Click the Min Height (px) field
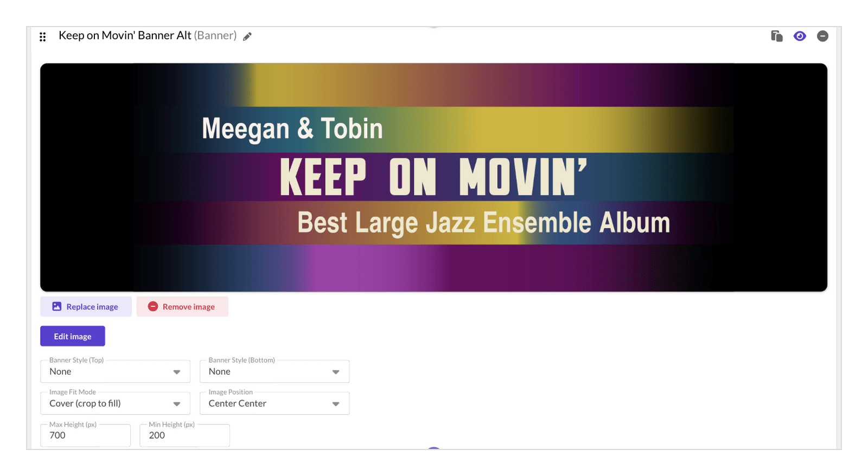Image resolution: width=868 pixels, height=476 pixels. pos(184,435)
